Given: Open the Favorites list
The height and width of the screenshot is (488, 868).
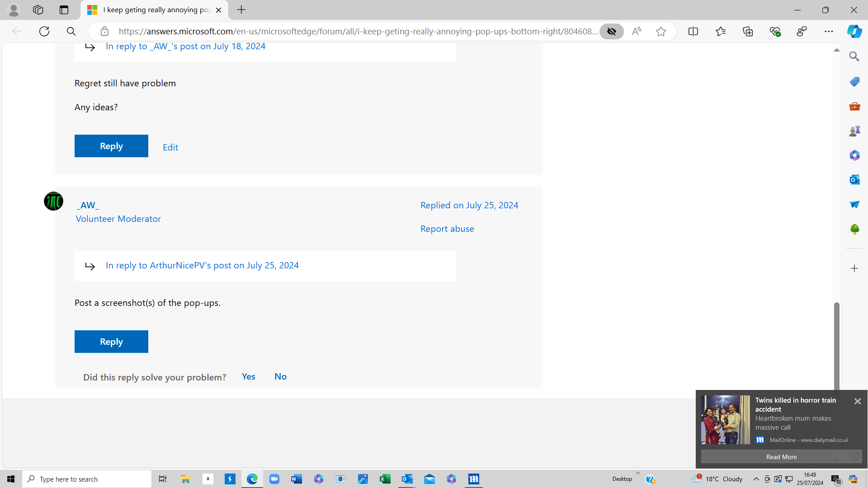Looking at the screenshot, I should (x=721, y=31).
